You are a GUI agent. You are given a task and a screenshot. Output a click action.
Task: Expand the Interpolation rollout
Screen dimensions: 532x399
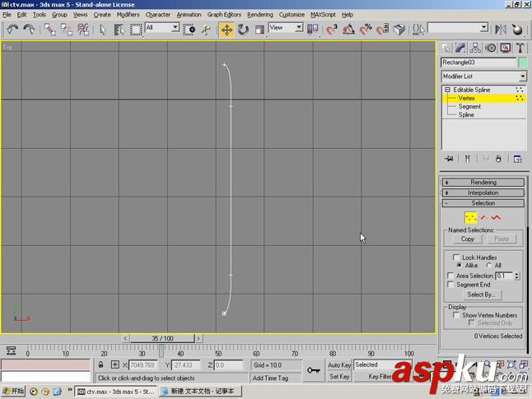(x=483, y=193)
